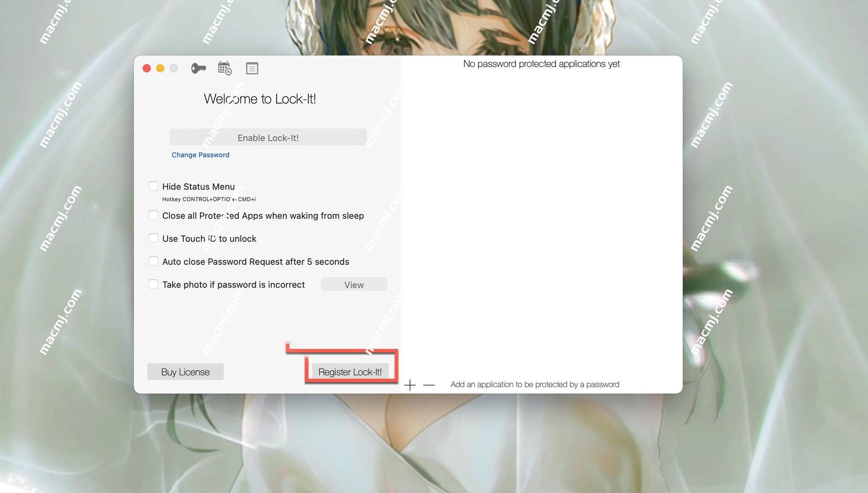The height and width of the screenshot is (493, 868).
Task: Open the log list icon
Action: click(x=252, y=68)
